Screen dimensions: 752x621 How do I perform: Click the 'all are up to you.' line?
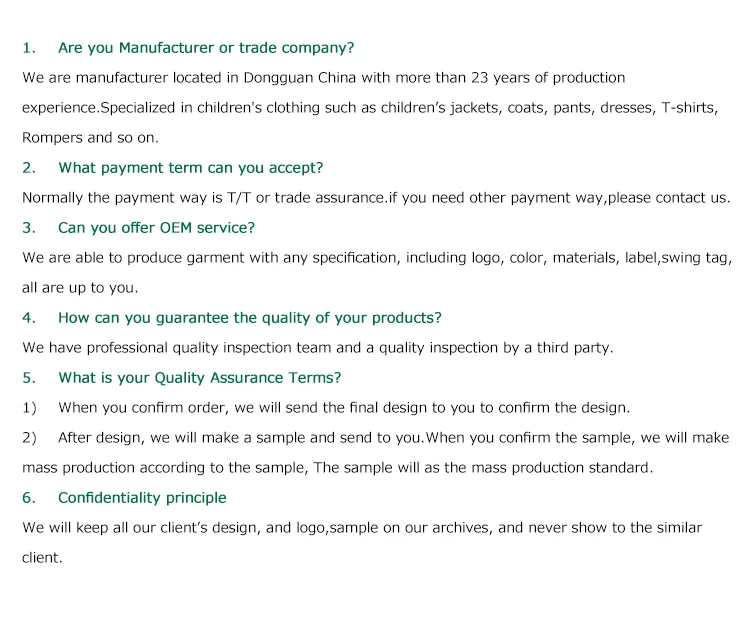coord(80,288)
